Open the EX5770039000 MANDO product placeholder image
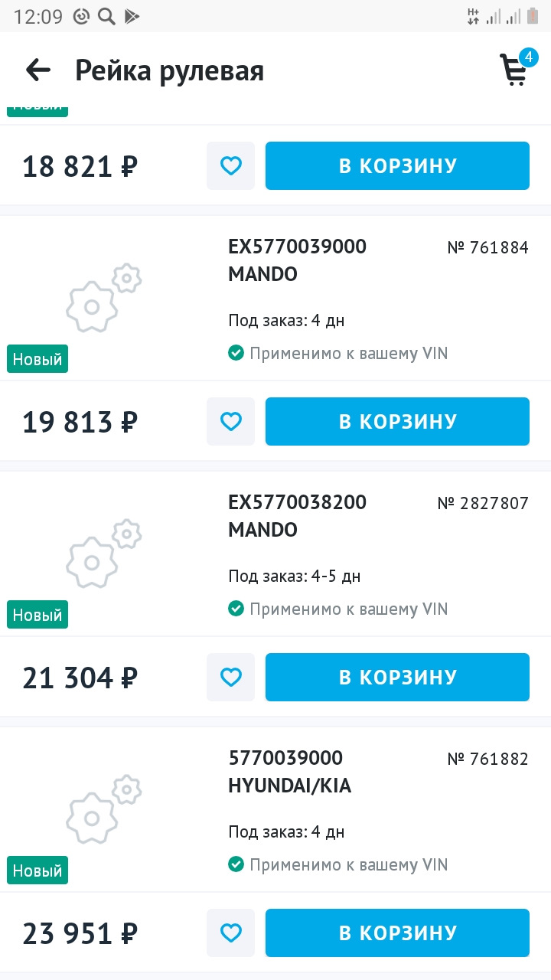 click(103, 299)
